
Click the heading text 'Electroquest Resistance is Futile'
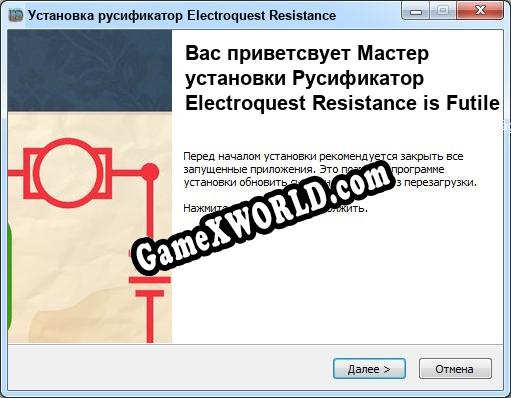click(x=342, y=103)
